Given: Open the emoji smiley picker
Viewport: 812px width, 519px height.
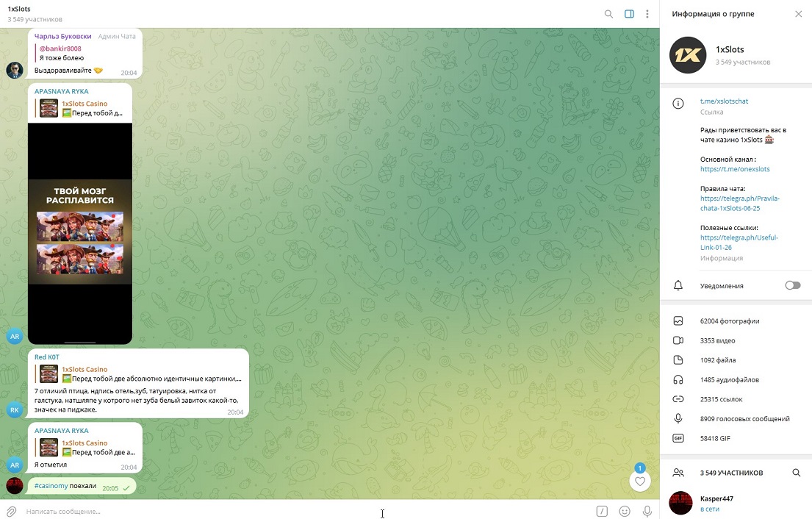Looking at the screenshot, I should [x=625, y=511].
